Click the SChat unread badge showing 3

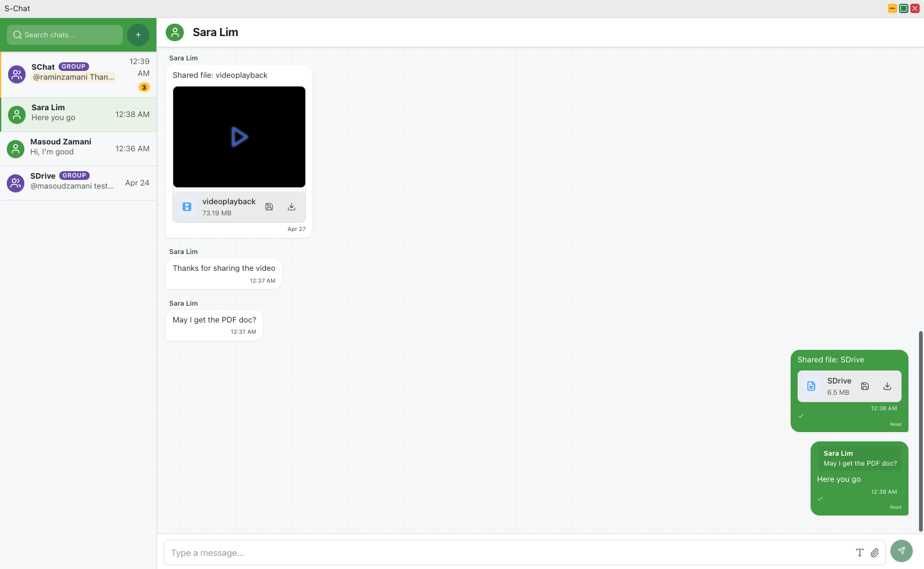tap(144, 87)
